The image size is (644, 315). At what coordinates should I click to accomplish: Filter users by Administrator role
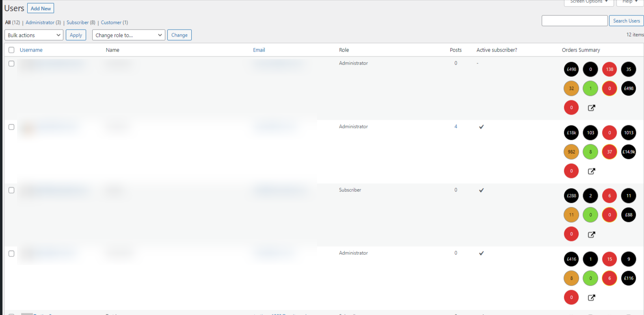[43, 22]
